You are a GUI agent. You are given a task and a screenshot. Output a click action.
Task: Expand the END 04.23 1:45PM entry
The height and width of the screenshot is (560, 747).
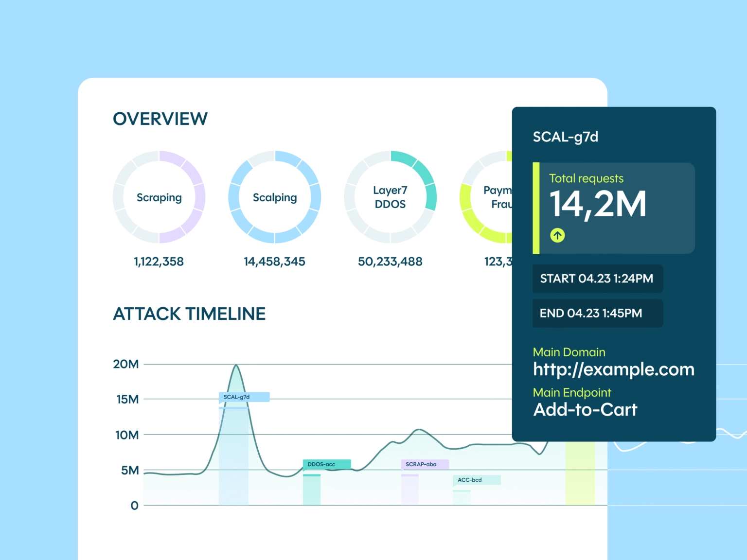tap(597, 313)
